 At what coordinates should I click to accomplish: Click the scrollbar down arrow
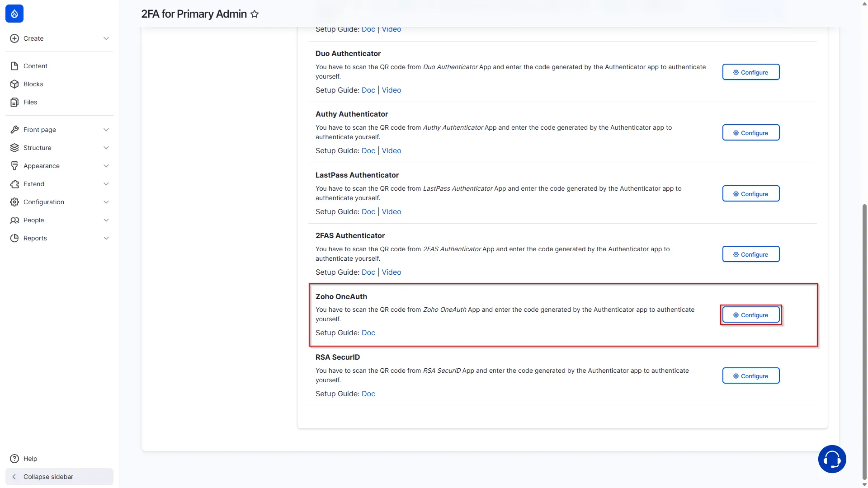point(864,484)
